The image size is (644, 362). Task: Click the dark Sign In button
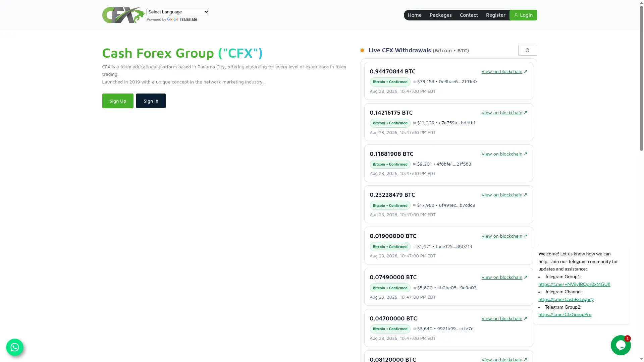tap(151, 101)
